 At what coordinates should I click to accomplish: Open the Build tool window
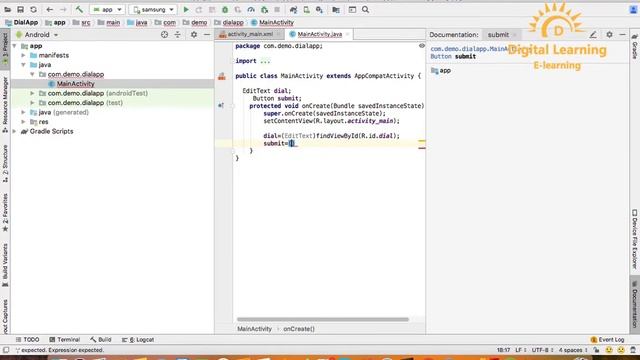[x=101, y=339]
